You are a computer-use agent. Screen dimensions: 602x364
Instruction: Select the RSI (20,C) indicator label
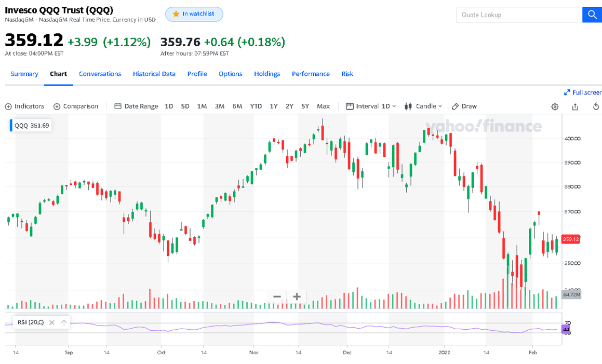click(31, 322)
